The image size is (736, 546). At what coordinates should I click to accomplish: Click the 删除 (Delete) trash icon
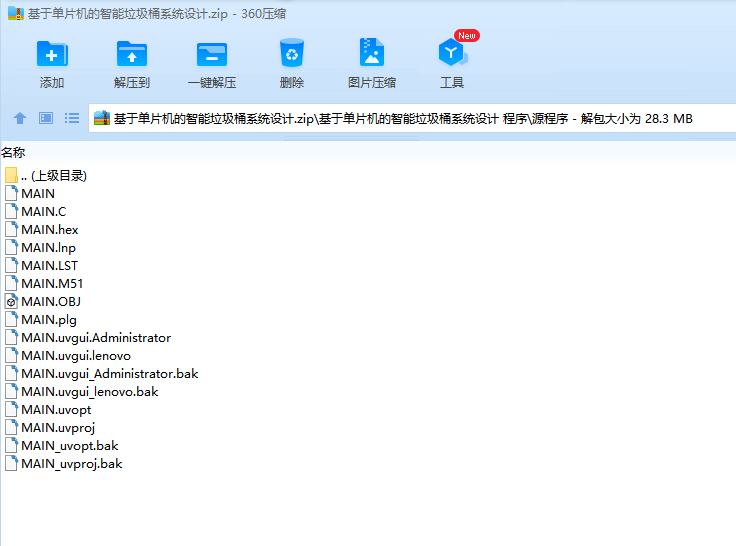click(291, 53)
